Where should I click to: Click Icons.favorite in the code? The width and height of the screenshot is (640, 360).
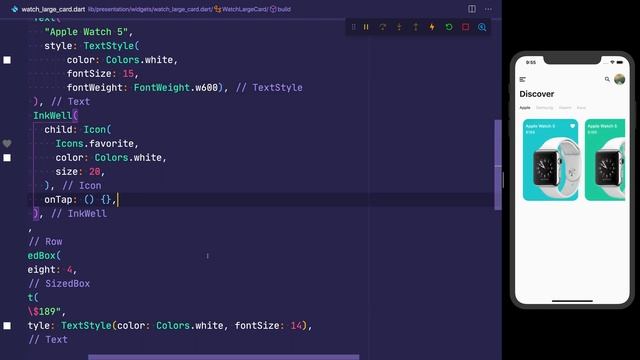click(95, 144)
